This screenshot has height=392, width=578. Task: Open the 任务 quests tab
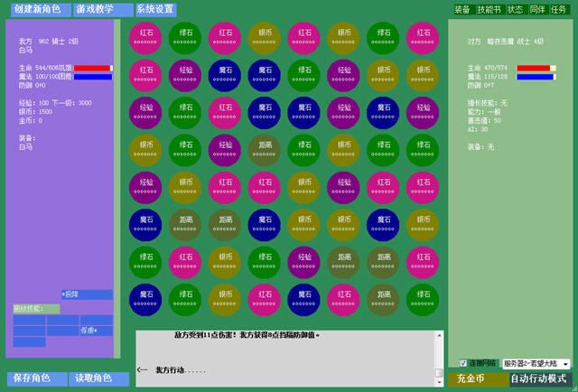tap(560, 9)
